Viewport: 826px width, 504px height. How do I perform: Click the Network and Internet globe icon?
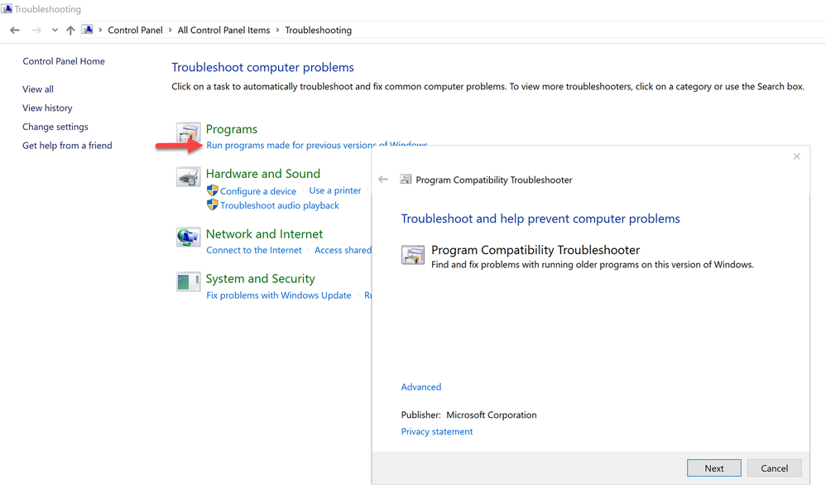(x=189, y=238)
